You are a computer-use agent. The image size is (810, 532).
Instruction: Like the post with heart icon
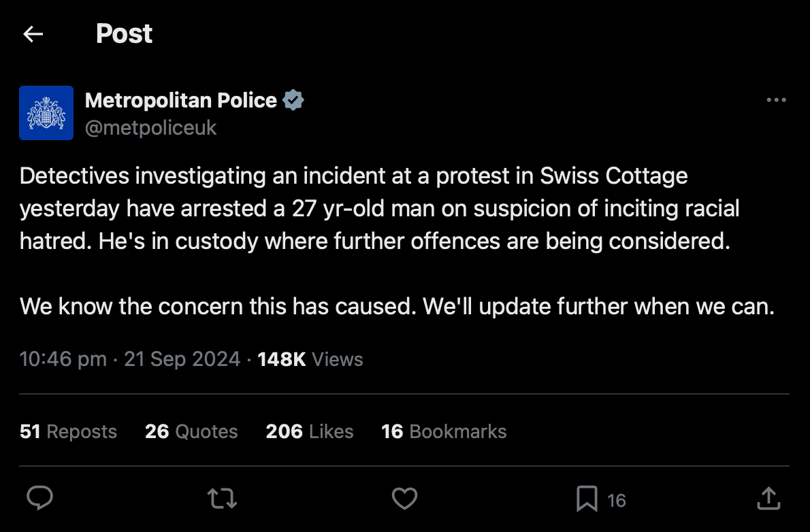click(x=404, y=499)
